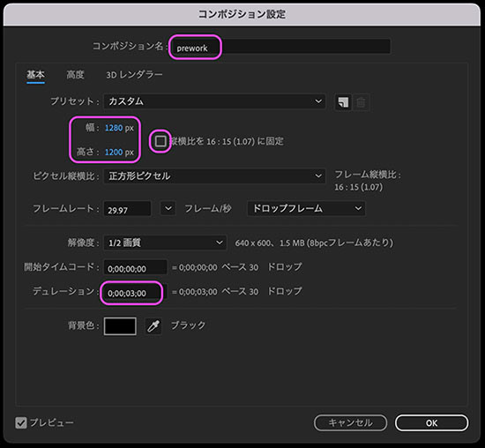485x448 pixels.
Task: Select the 基本 tab
Action: pyautogui.click(x=35, y=75)
